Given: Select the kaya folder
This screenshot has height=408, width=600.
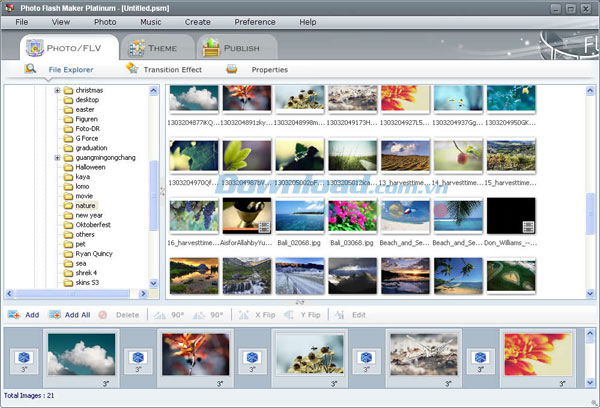Looking at the screenshot, I should tap(77, 177).
